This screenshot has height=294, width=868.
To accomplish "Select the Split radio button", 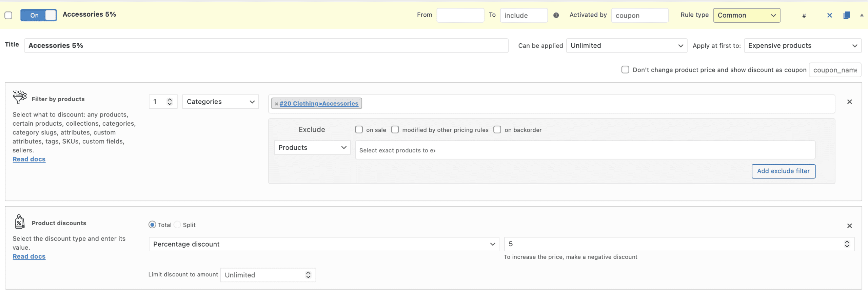I will click(177, 225).
